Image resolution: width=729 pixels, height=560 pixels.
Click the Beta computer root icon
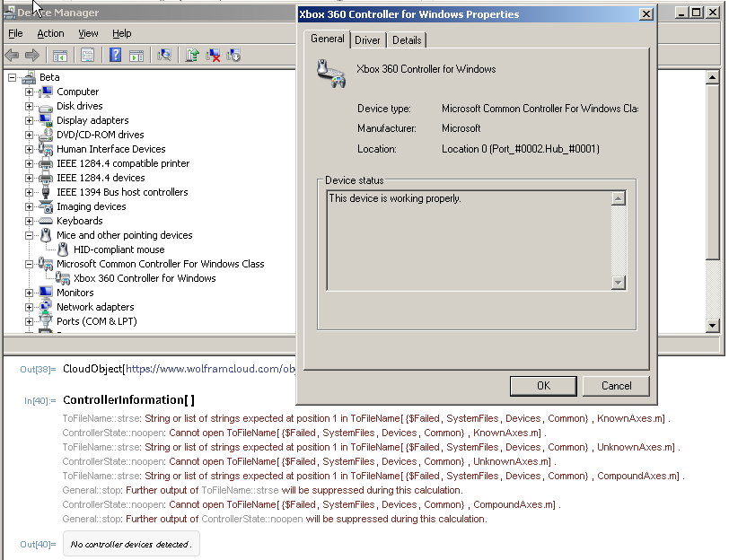click(x=29, y=77)
